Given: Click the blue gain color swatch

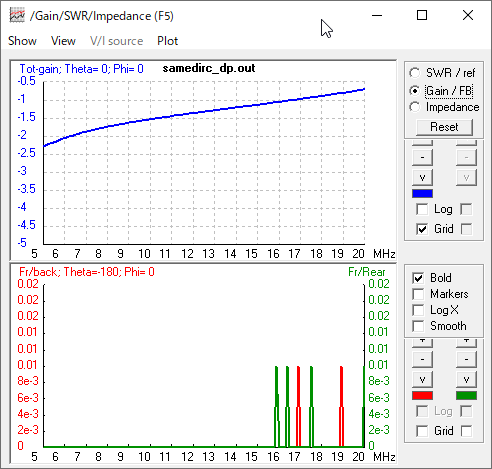Looking at the screenshot, I should tap(422, 194).
